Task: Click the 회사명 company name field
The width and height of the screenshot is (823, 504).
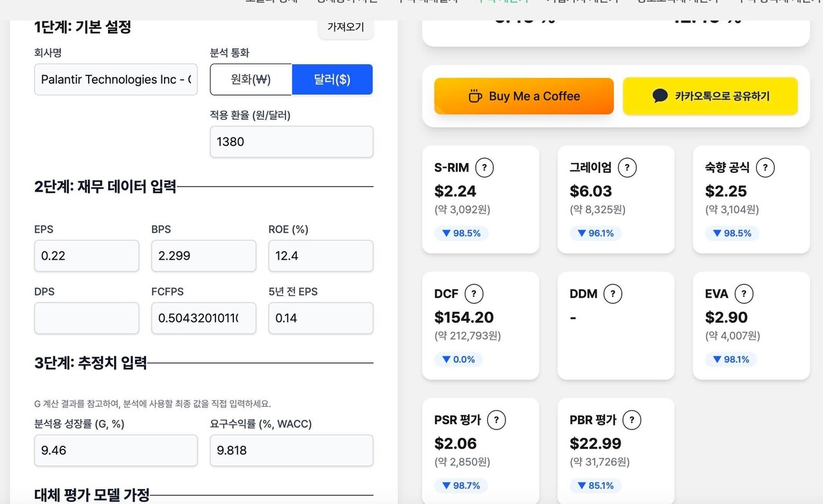Action: click(116, 79)
